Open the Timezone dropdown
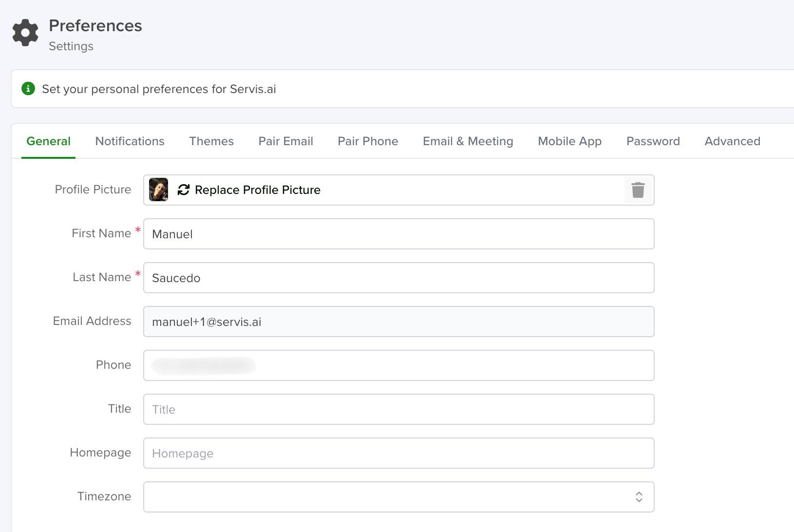 click(399, 497)
